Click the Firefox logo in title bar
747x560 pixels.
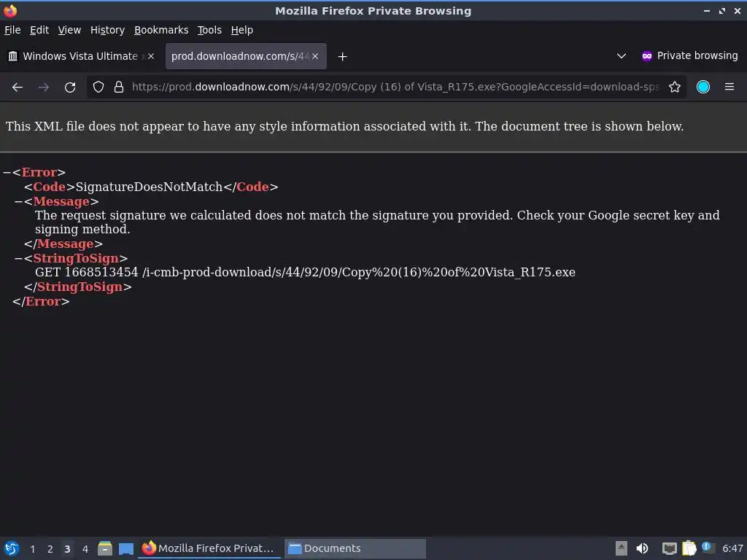[x=10, y=10]
